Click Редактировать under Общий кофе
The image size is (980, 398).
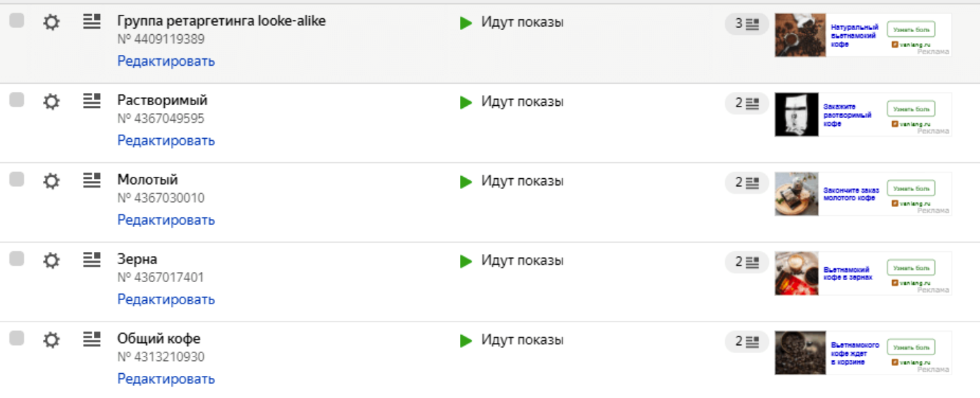click(166, 379)
